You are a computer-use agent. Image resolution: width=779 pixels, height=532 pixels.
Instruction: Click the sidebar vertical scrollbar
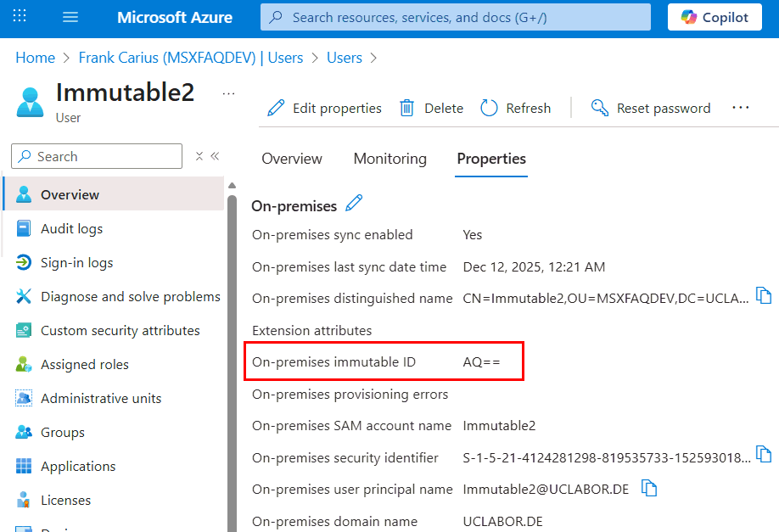[x=232, y=356]
